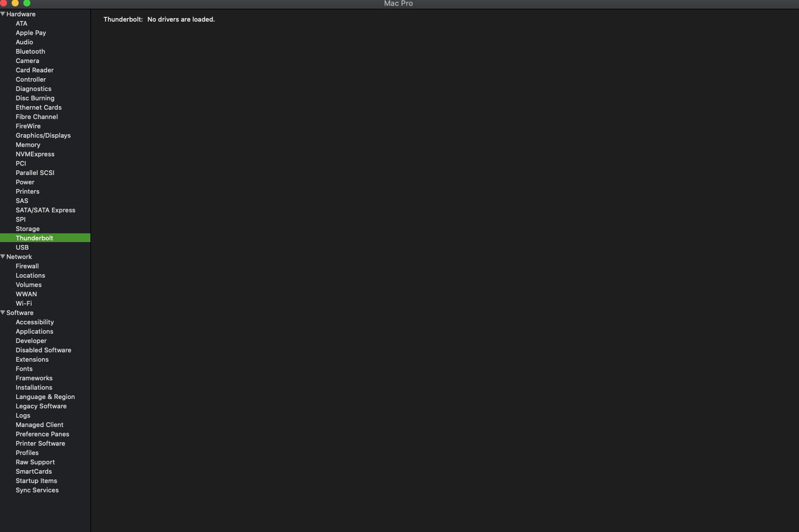
Task: Show Printer Software details
Action: point(40,443)
